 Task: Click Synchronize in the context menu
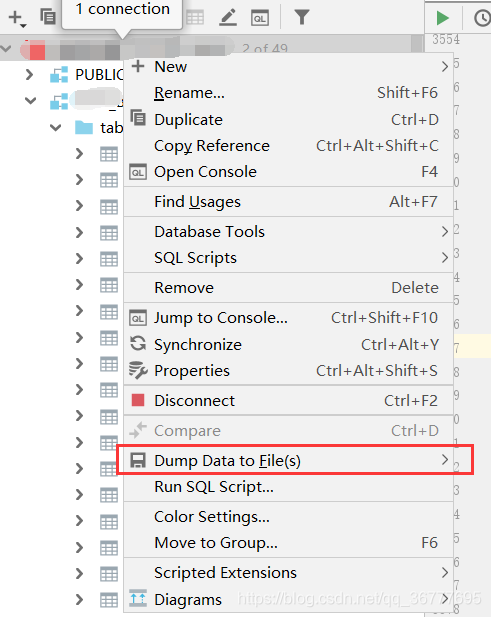click(289, 344)
